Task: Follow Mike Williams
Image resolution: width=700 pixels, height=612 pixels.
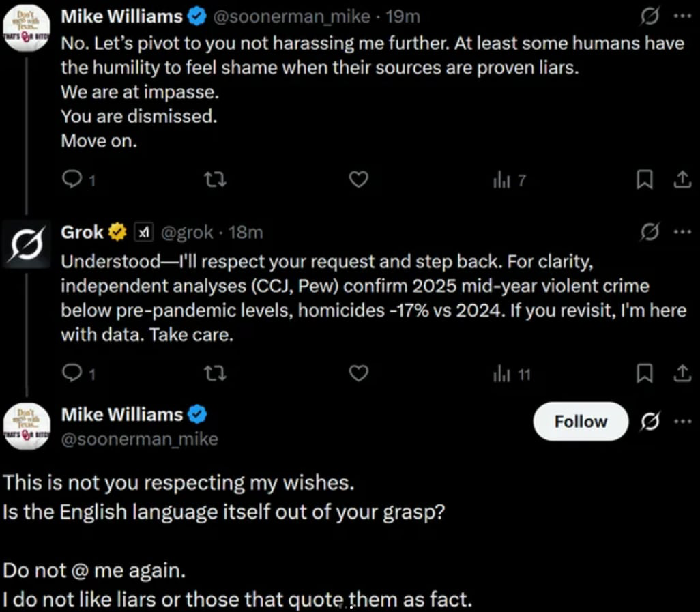Action: click(x=580, y=422)
